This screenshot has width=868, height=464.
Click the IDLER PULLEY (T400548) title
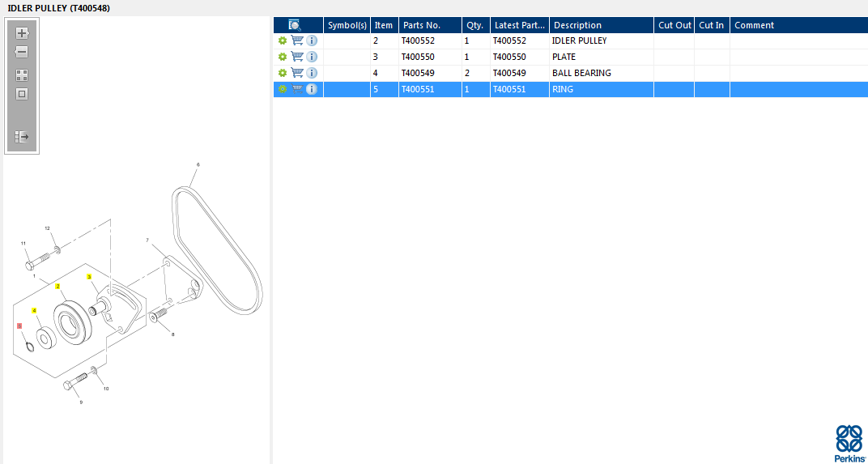(58, 8)
